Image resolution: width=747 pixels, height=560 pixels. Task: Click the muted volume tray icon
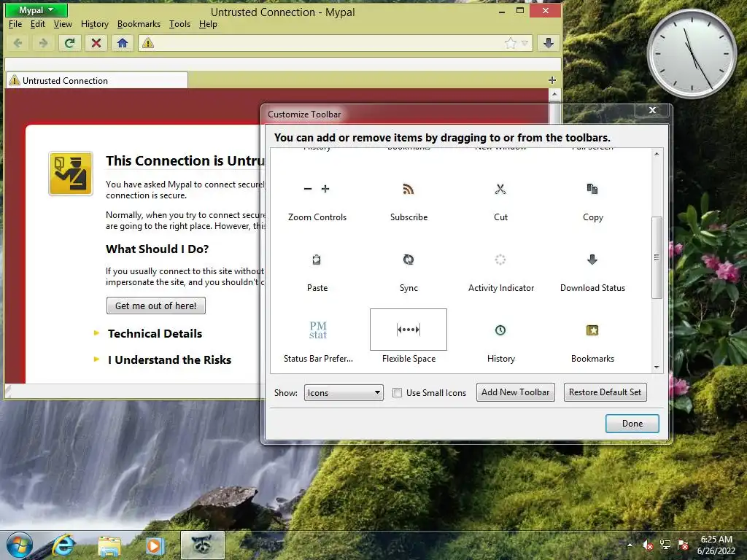click(648, 545)
